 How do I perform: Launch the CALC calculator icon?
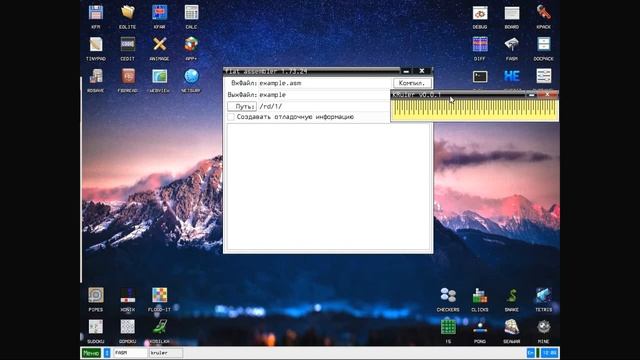pyautogui.click(x=191, y=13)
